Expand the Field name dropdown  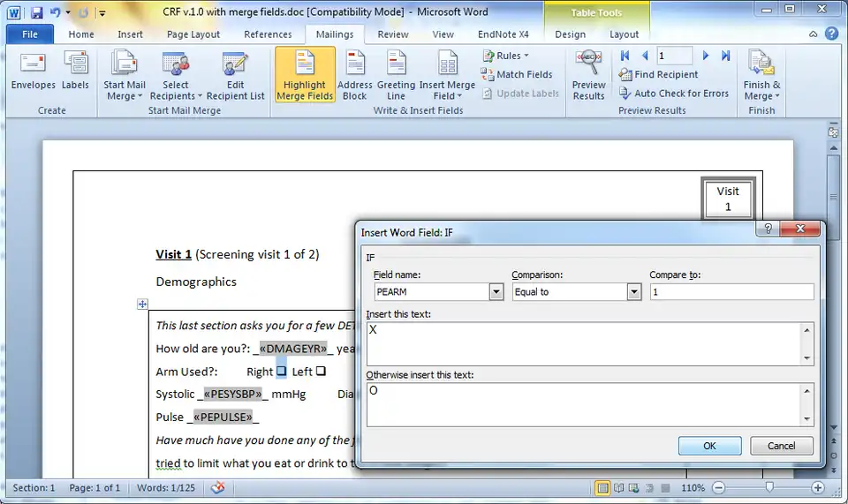click(x=496, y=292)
